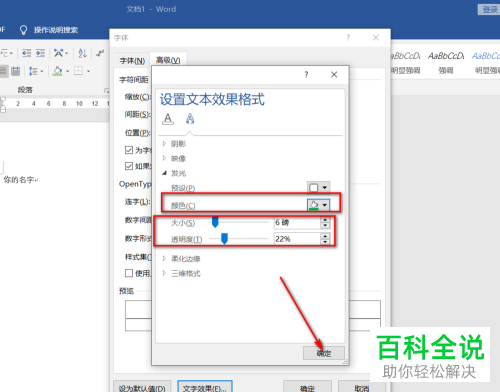
Task: Select the 强调 style in gallery
Action: click(x=446, y=62)
